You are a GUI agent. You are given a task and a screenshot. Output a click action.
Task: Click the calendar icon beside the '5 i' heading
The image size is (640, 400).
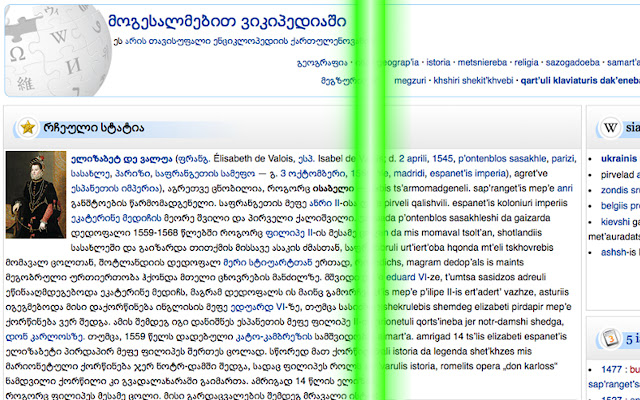[611, 339]
